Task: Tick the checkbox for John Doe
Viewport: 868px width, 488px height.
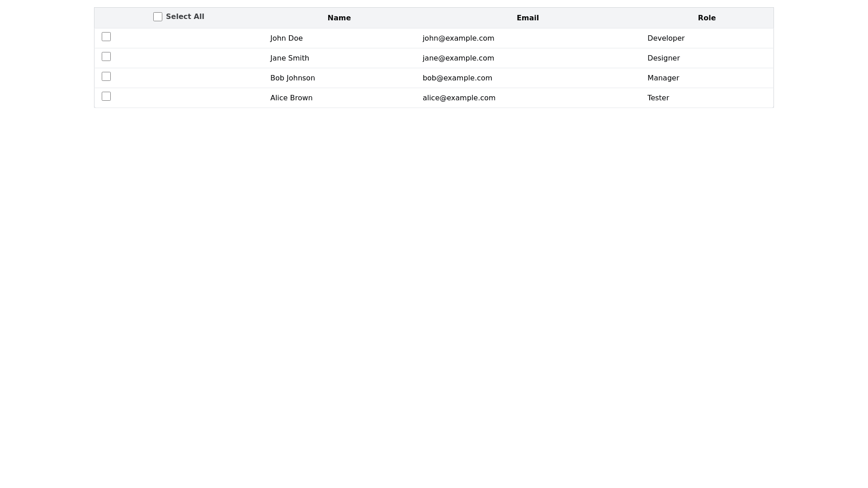Action: click(x=106, y=37)
